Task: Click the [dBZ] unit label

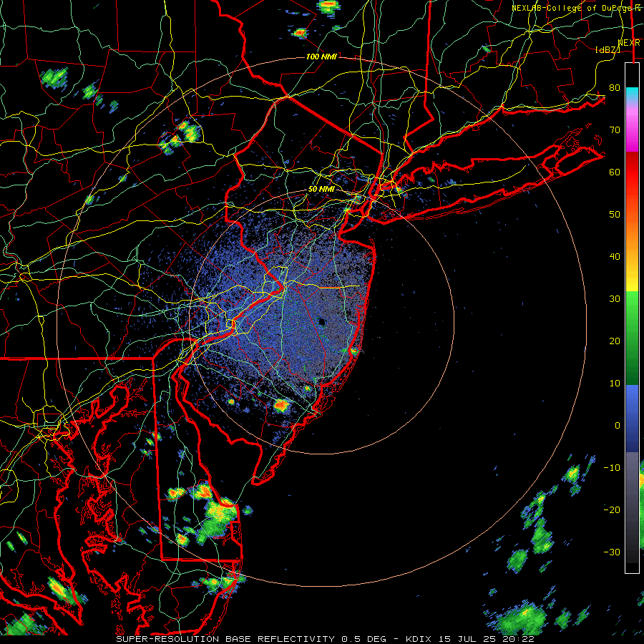Action: (x=608, y=49)
